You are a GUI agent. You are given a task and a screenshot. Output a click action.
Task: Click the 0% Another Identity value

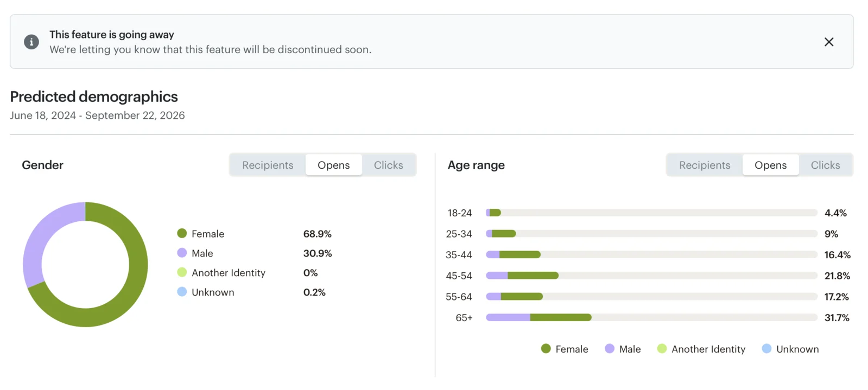pos(311,273)
